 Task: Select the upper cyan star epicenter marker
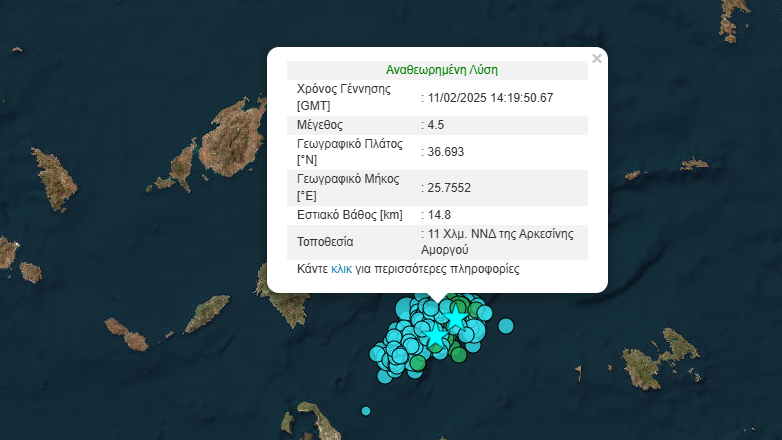(455, 318)
